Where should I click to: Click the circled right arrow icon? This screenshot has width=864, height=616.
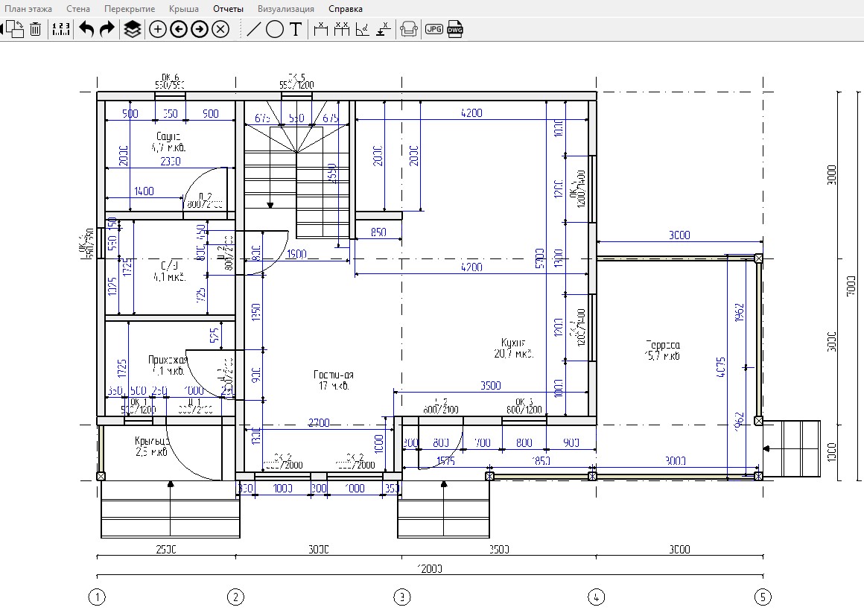click(x=200, y=29)
